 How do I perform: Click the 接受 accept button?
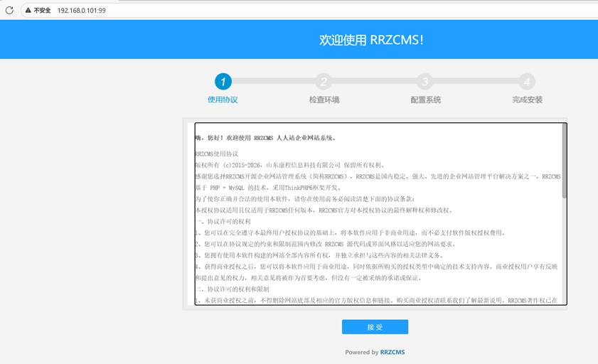375,326
